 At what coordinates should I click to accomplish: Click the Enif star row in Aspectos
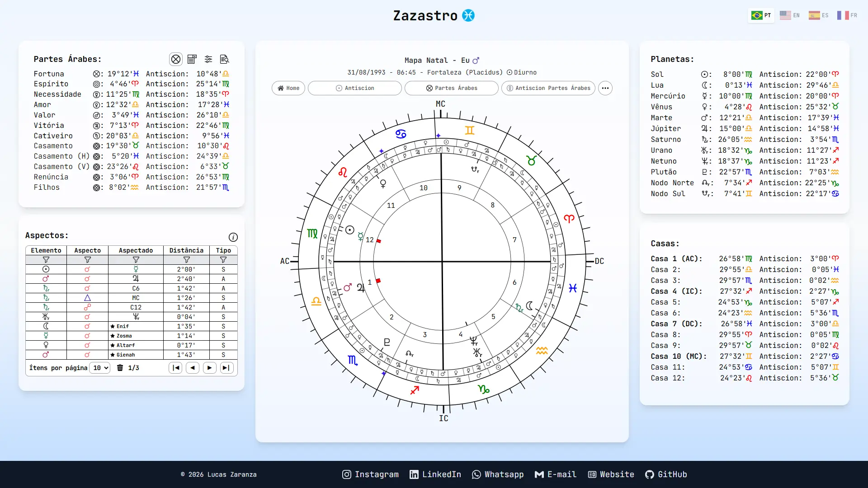coord(132,326)
